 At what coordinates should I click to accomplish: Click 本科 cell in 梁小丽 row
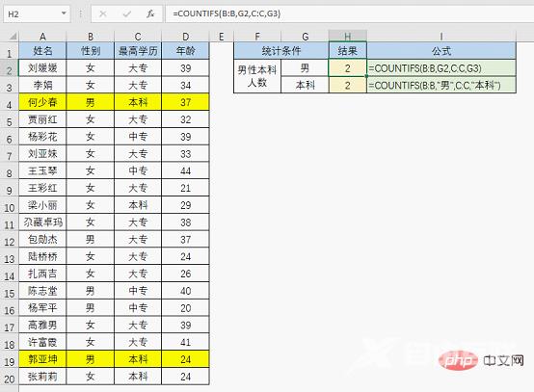pos(138,205)
